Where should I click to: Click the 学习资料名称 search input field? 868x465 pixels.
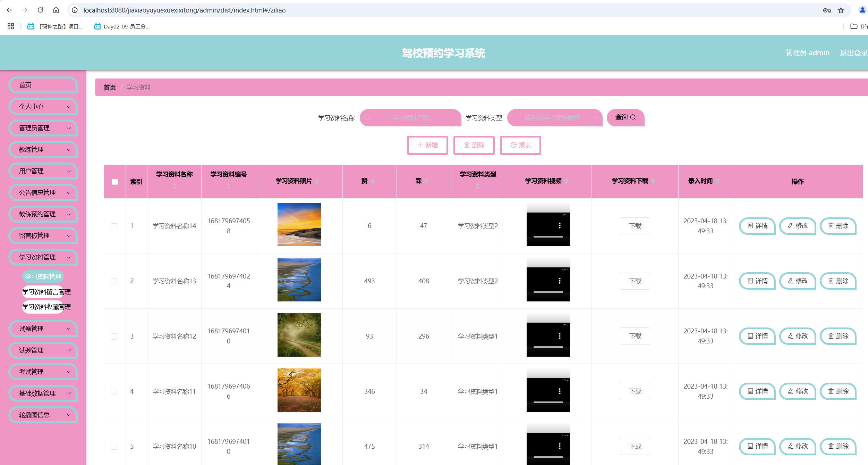[411, 118]
